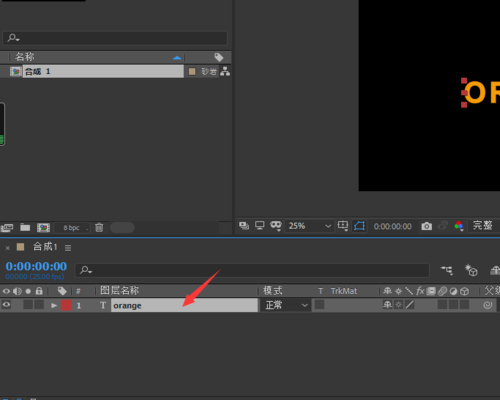Viewport: 500px width, 400px height.
Task: Change label color swatch for 合成 1
Action: (x=192, y=71)
